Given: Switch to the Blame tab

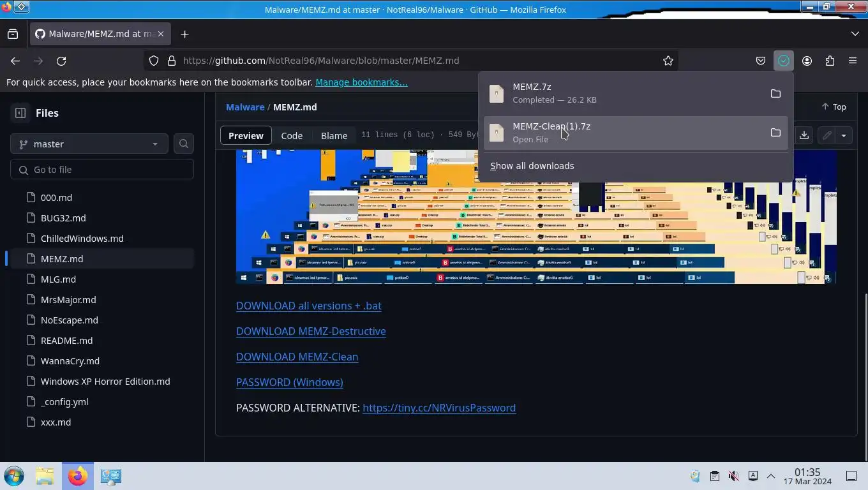Looking at the screenshot, I should (334, 135).
